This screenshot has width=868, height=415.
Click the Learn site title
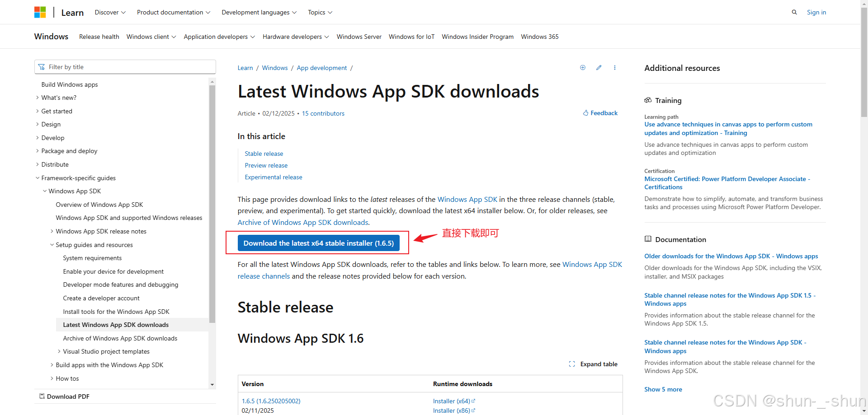72,13
